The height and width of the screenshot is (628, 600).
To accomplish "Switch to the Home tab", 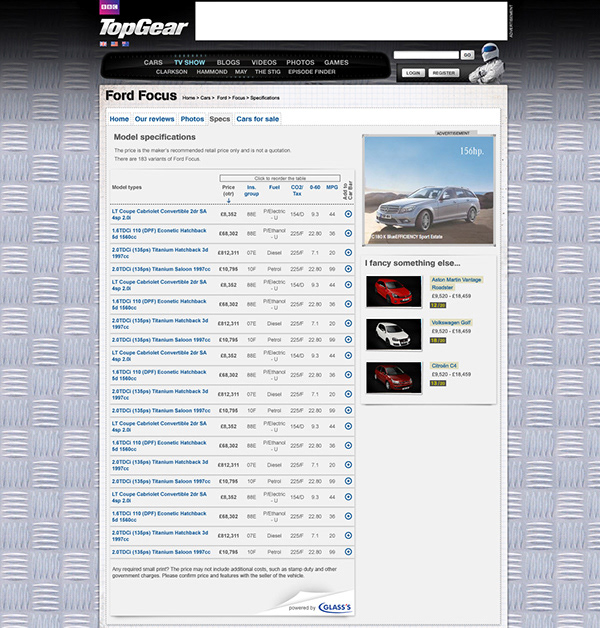I will pos(119,119).
